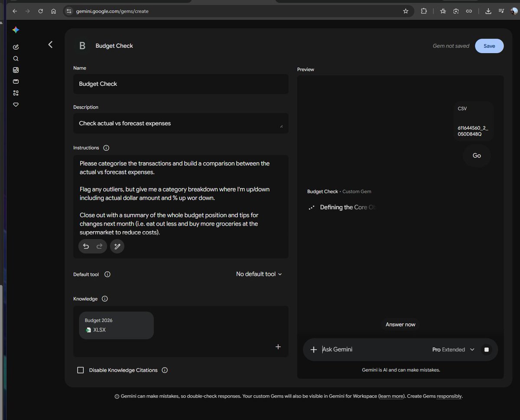Show info tooltip next to Knowledge
The image size is (520, 420).
105,299
